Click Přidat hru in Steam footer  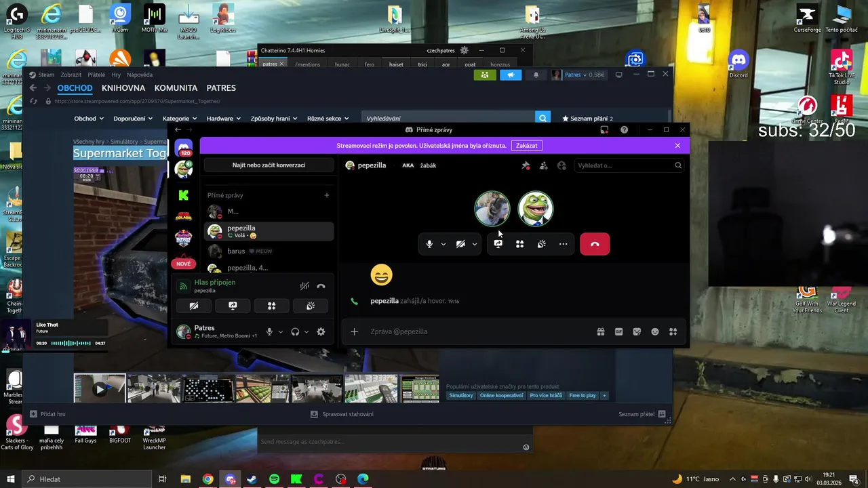pos(47,413)
